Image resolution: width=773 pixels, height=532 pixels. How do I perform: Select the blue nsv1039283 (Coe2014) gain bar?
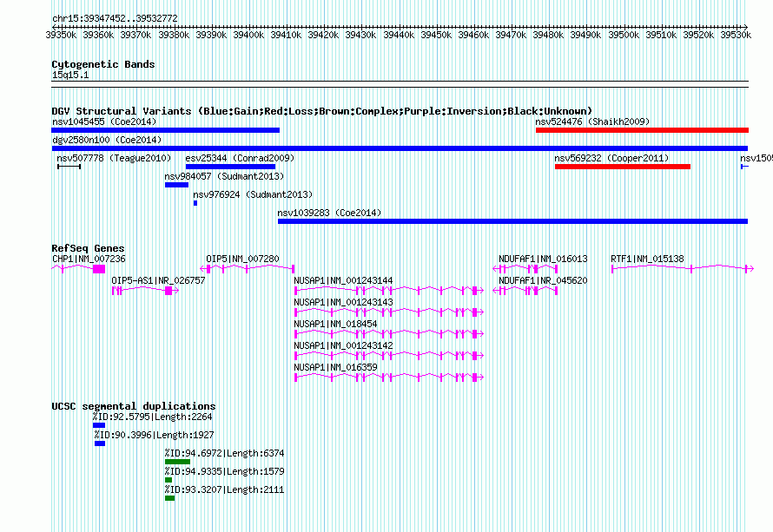512,221
